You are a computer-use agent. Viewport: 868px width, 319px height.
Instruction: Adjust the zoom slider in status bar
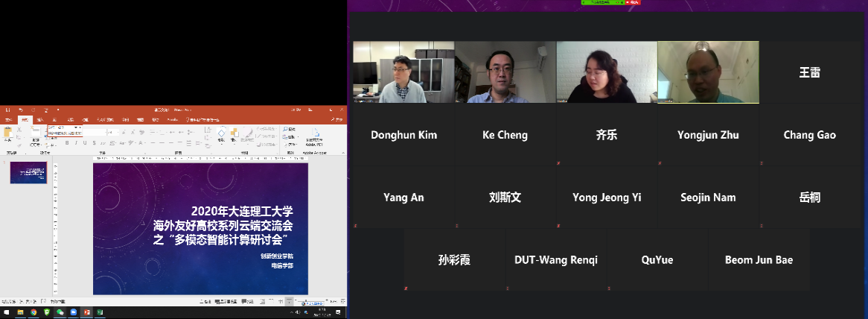coord(305,301)
